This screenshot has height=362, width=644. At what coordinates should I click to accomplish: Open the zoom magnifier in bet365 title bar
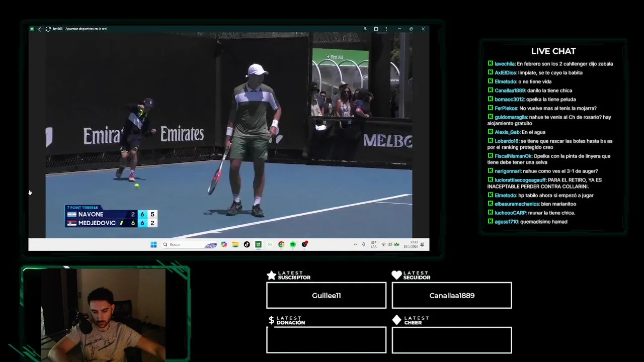(x=365, y=29)
